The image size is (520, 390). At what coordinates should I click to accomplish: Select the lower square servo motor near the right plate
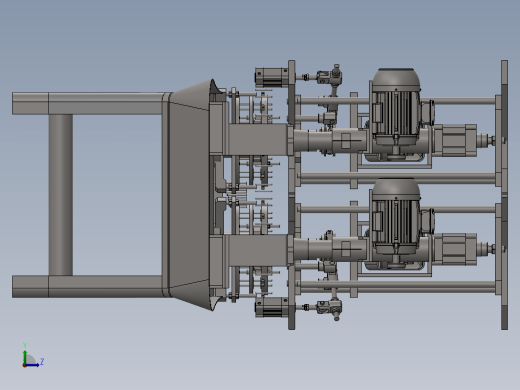(x=455, y=249)
